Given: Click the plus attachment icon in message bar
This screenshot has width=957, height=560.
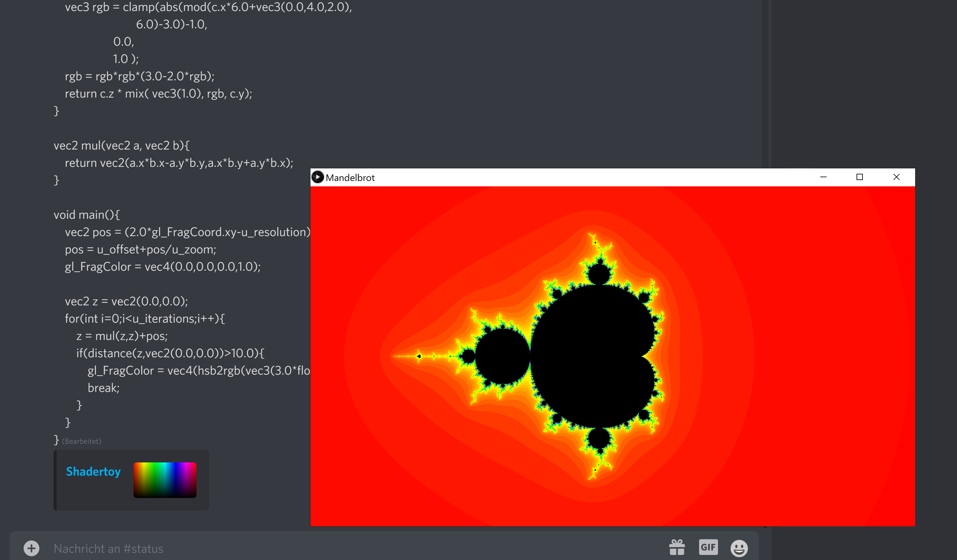Looking at the screenshot, I should [31, 548].
